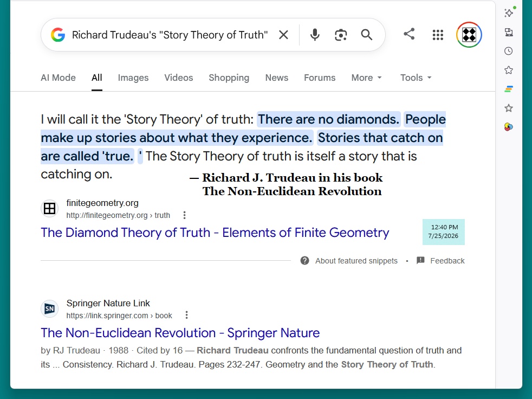Click About featured snippets link
This screenshot has width=532, height=399.
pyautogui.click(x=356, y=261)
